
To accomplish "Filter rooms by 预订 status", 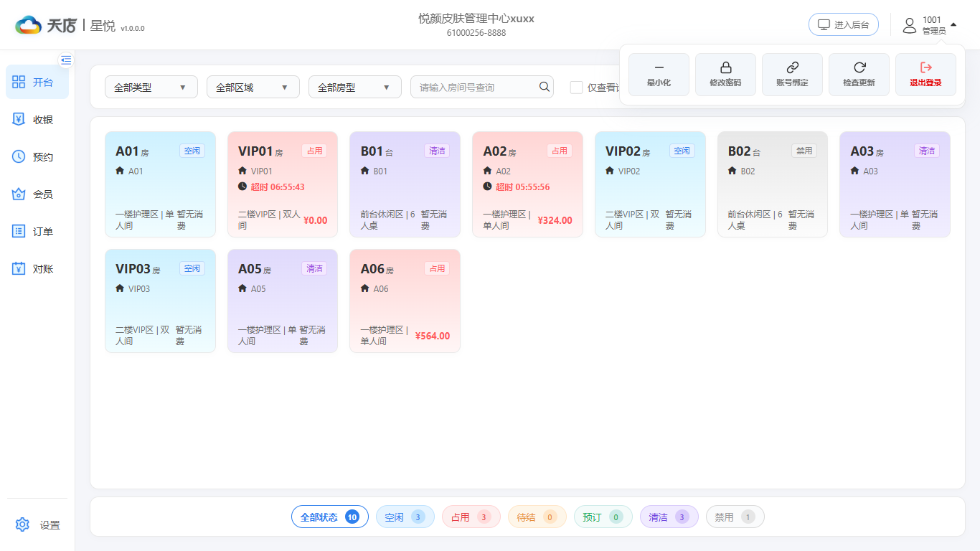I will (603, 517).
